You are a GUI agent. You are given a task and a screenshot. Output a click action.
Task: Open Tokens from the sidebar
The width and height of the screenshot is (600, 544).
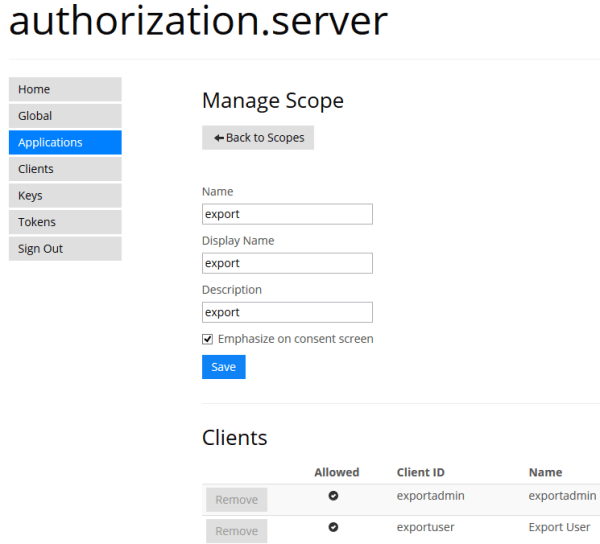click(x=65, y=222)
